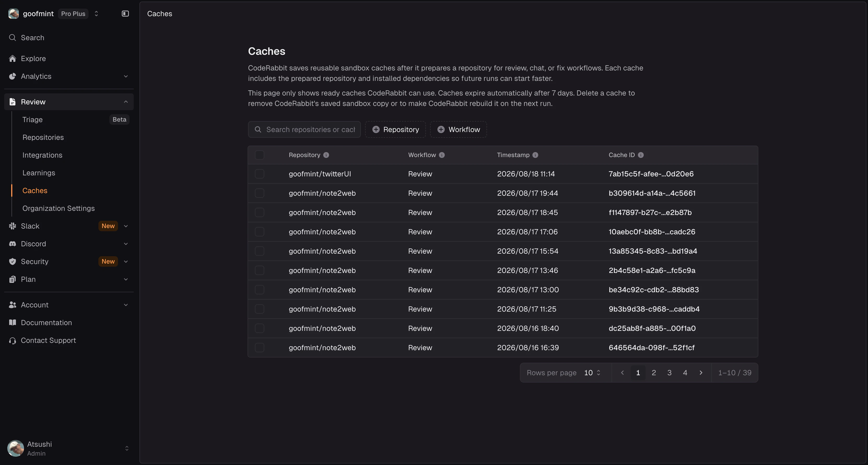
Task: Select checkbox for cache f1147897-b27c
Action: coord(260,213)
